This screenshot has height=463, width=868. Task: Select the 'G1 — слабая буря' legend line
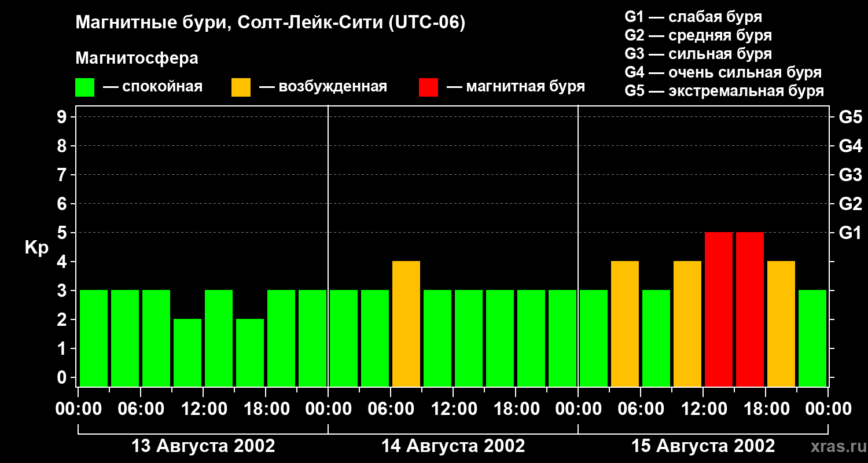click(x=693, y=17)
